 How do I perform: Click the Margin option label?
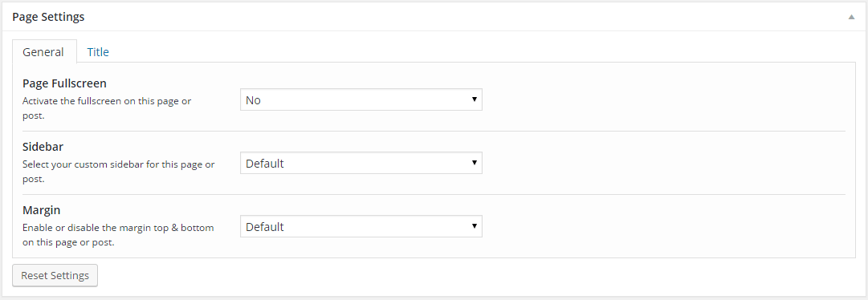coord(41,210)
